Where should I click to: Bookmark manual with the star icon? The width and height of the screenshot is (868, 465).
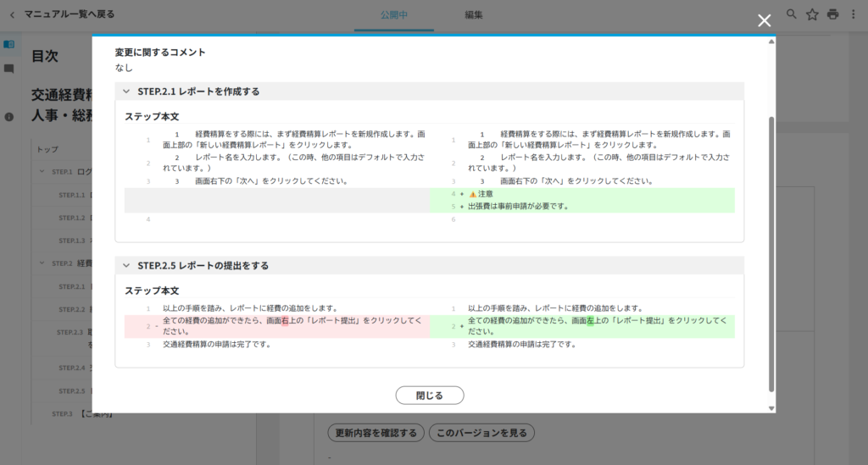coord(812,14)
